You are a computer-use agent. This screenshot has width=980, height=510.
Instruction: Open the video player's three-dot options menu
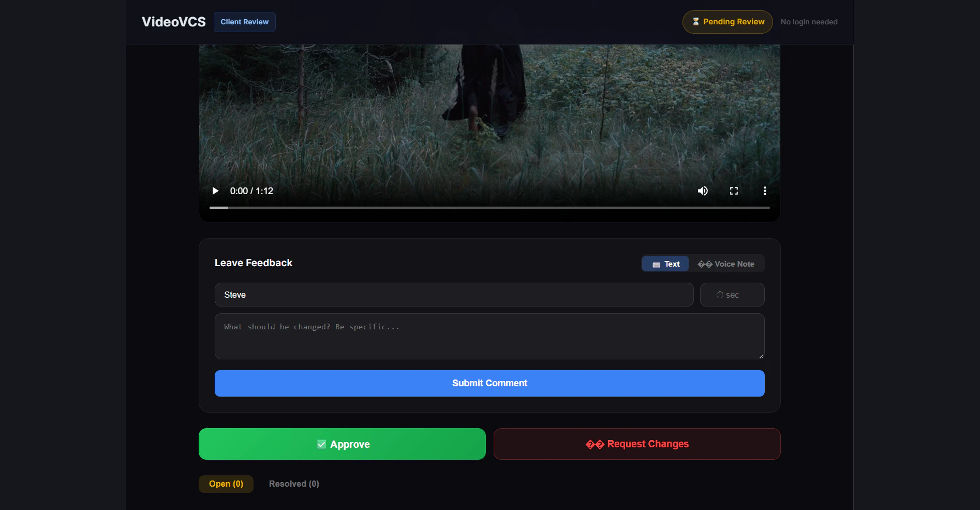coord(765,191)
